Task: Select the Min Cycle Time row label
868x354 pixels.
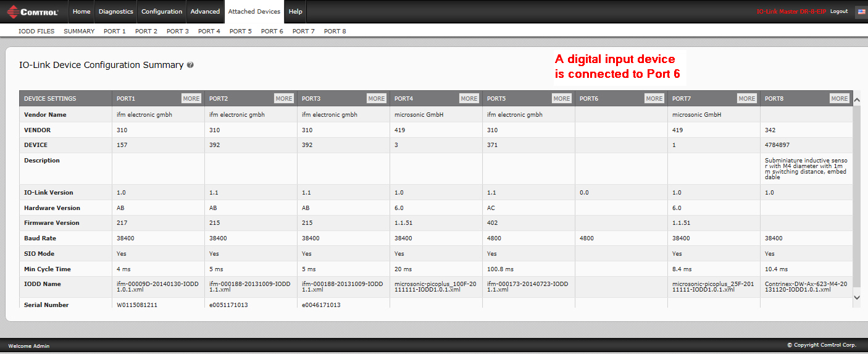Action: 48,269
